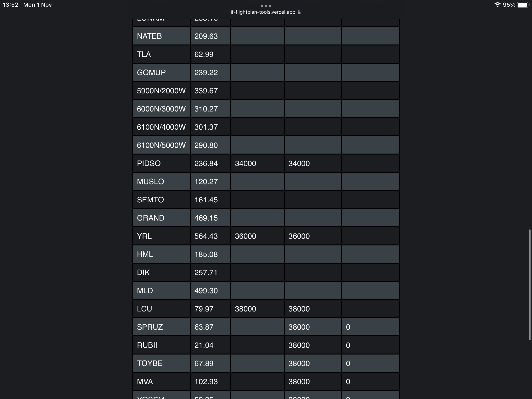Click the 0 value in SPRUZ row
The width and height of the screenshot is (532, 399).
point(348,327)
